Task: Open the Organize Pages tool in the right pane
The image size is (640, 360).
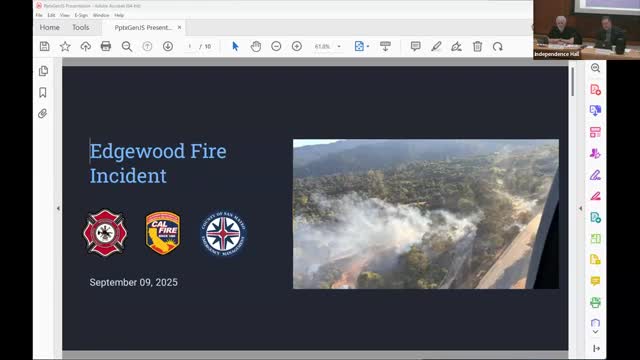Action: 595,239
